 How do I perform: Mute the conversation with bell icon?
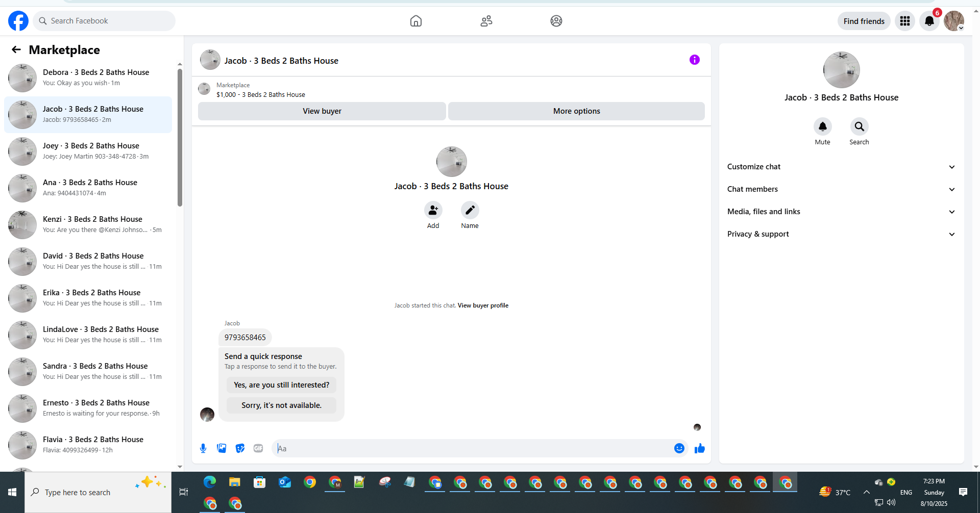pos(823,126)
